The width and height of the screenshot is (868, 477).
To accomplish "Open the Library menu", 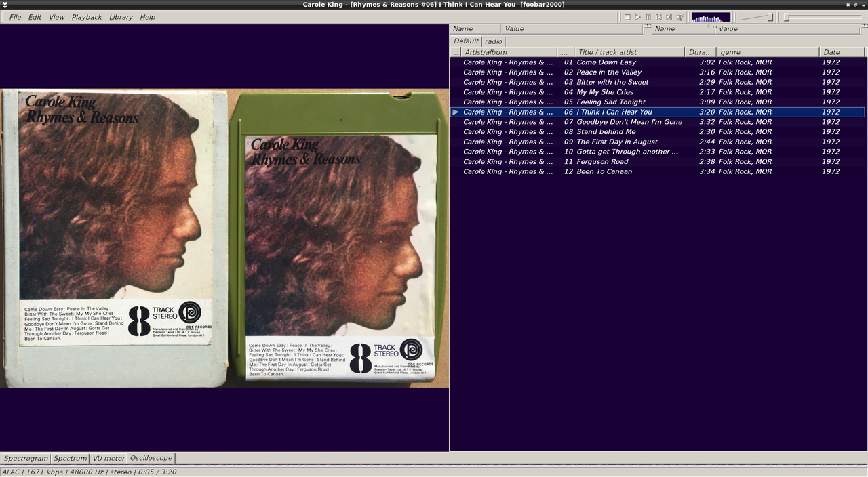I will 121,17.
